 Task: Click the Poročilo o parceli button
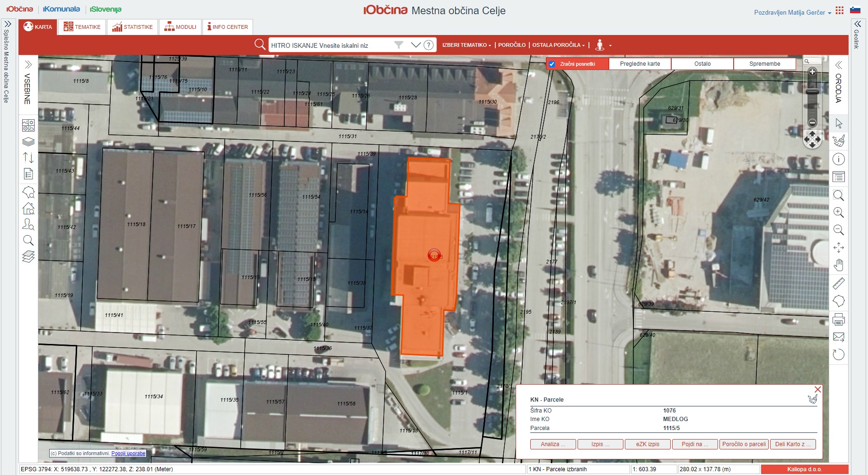(x=744, y=444)
